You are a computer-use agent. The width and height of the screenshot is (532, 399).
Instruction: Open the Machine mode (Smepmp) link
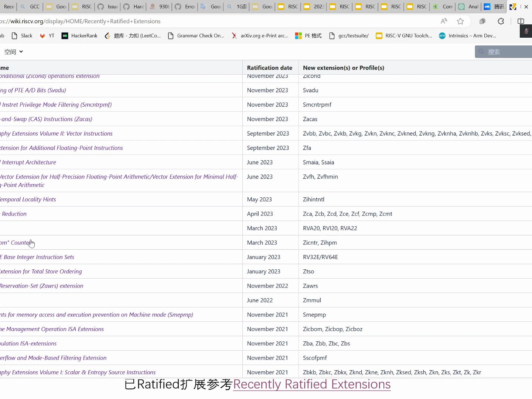click(x=97, y=314)
